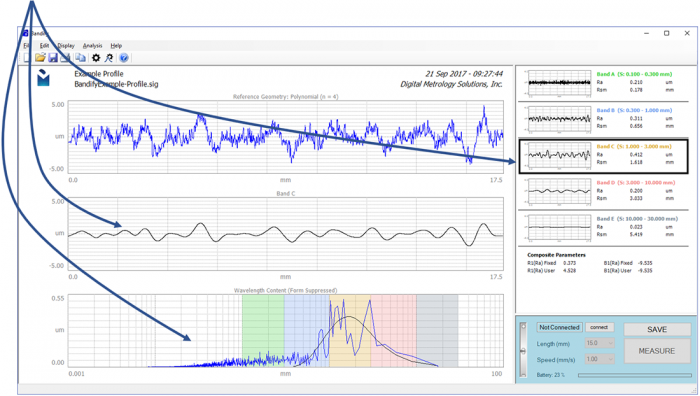Click the green band region in Wavelength Content plot
This screenshot has width=700, height=396.
pos(263,330)
